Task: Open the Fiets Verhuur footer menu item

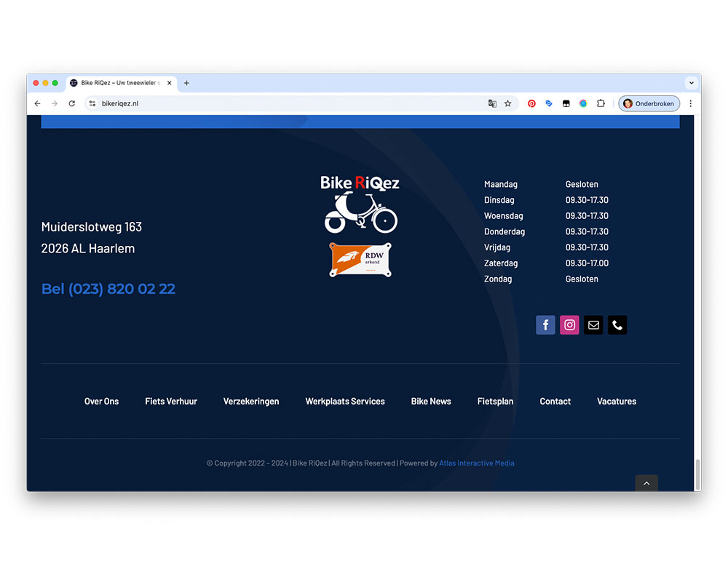Action: click(x=171, y=401)
